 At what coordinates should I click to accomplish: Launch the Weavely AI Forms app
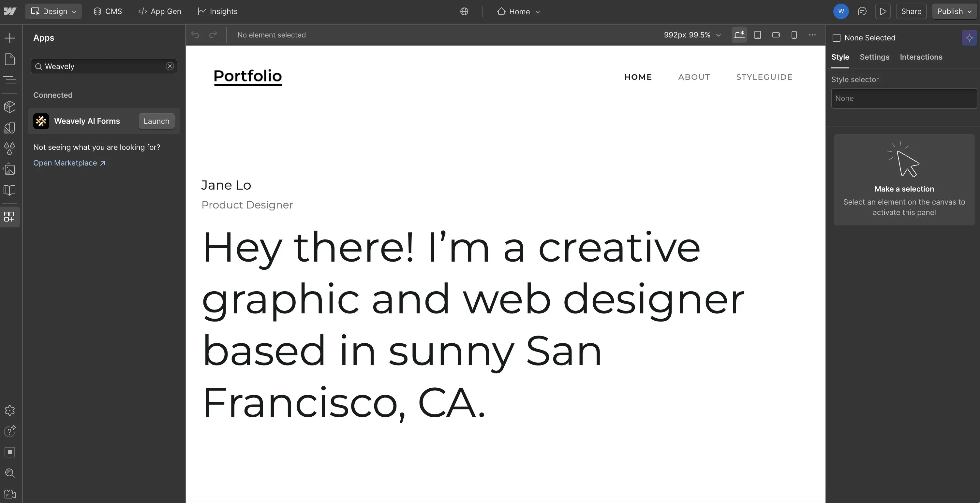(x=156, y=121)
